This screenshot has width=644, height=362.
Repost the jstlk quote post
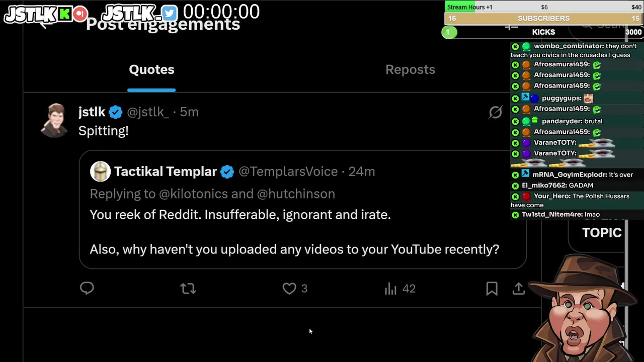pos(188,289)
